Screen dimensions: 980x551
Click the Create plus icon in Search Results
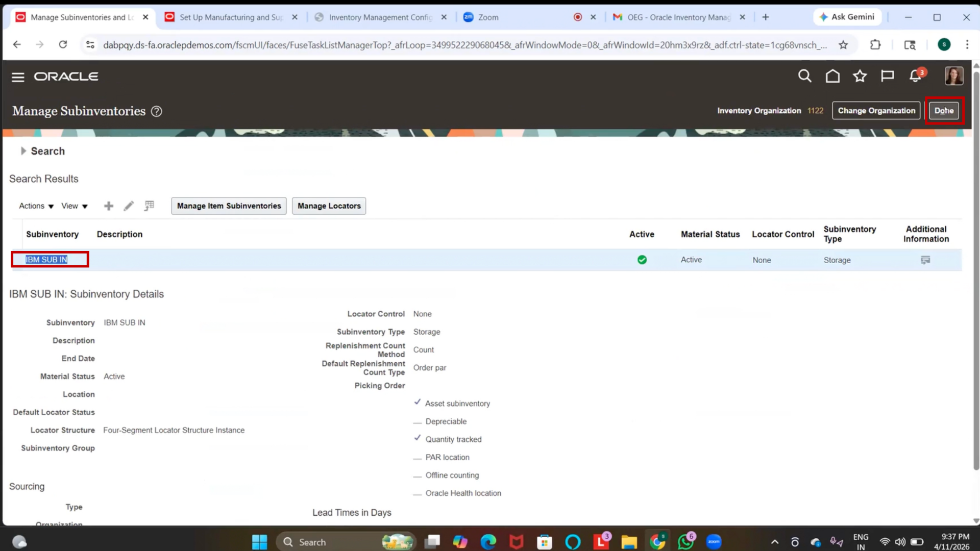(x=108, y=206)
